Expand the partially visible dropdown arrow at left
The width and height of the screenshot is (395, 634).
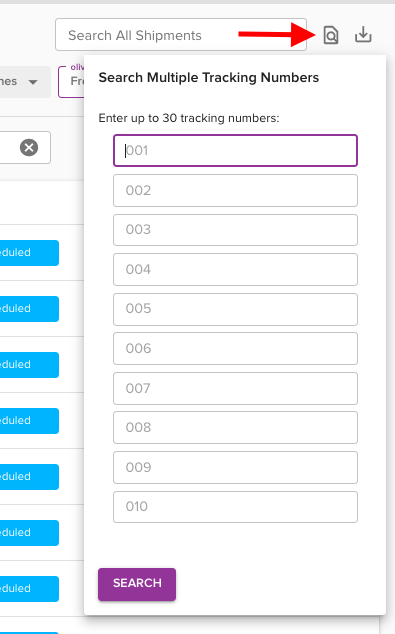coord(33,82)
